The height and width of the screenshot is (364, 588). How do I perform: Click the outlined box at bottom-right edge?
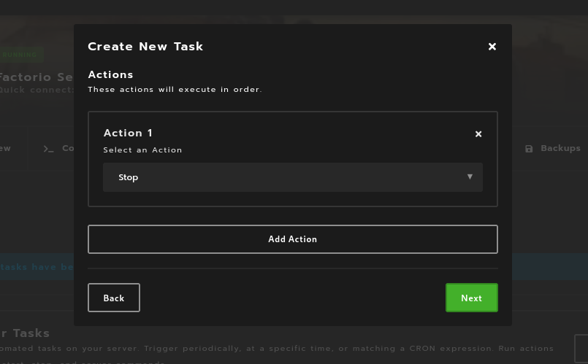point(581,348)
